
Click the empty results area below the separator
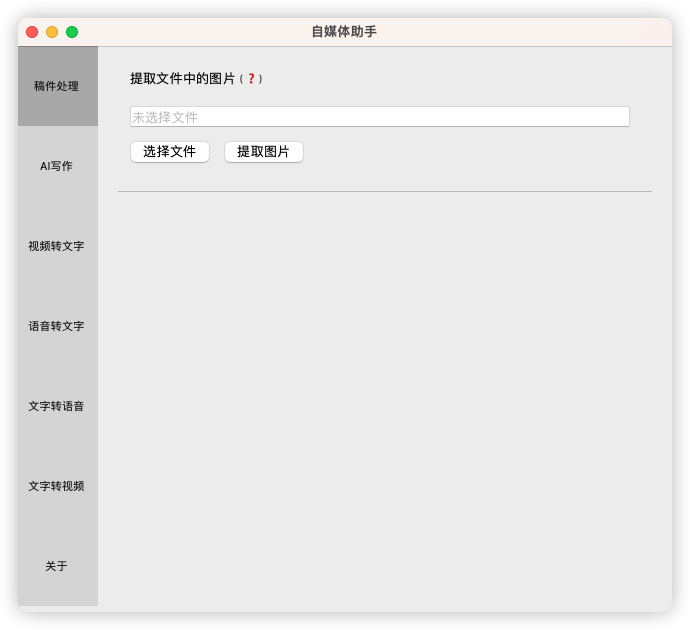coord(384,400)
